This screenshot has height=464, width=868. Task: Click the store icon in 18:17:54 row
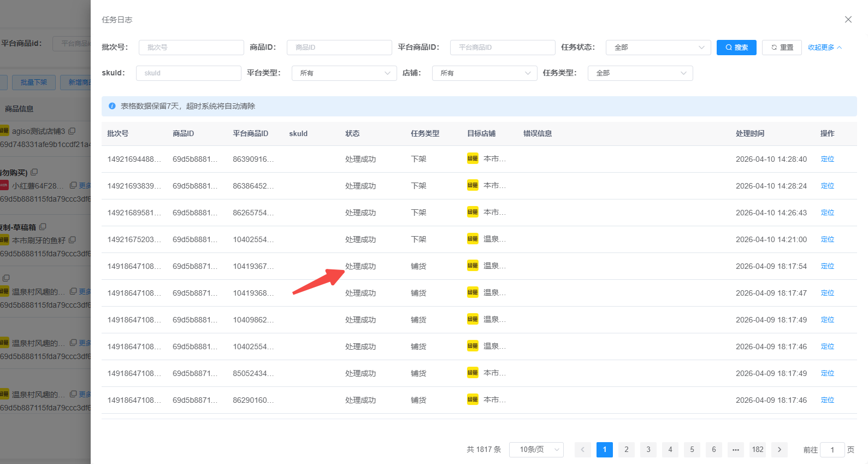[x=473, y=266]
